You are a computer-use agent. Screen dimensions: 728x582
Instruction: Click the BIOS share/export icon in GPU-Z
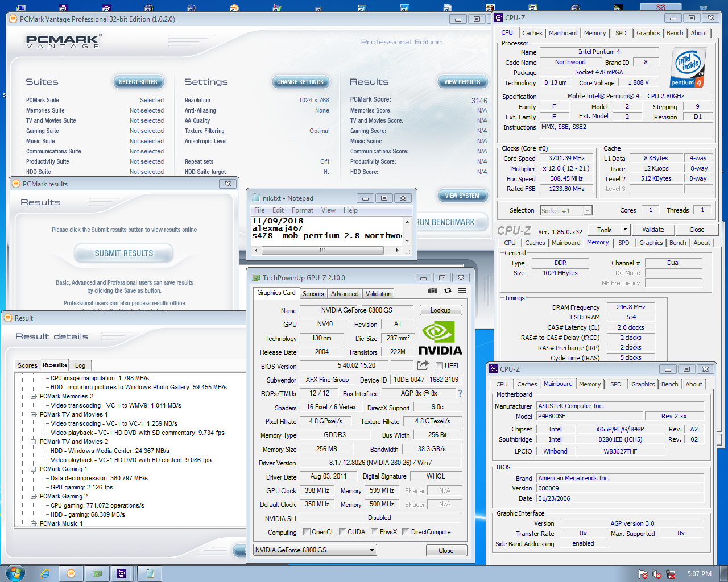(423, 365)
